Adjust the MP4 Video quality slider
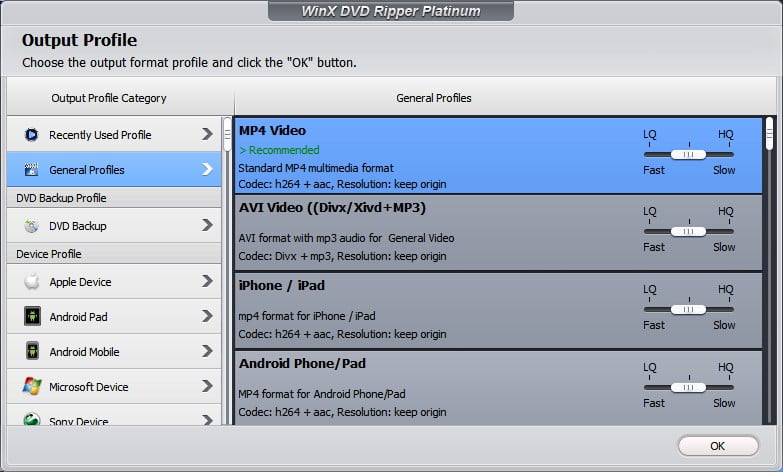Image resolution: width=783 pixels, height=472 pixels. coord(688,154)
